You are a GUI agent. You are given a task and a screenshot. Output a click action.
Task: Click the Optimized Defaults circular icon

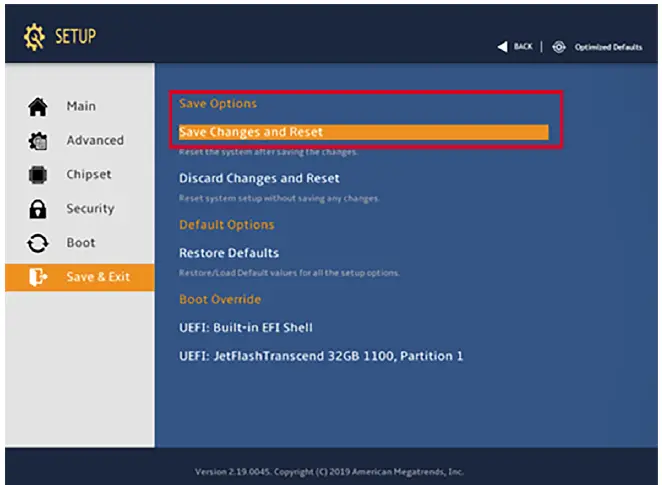558,47
